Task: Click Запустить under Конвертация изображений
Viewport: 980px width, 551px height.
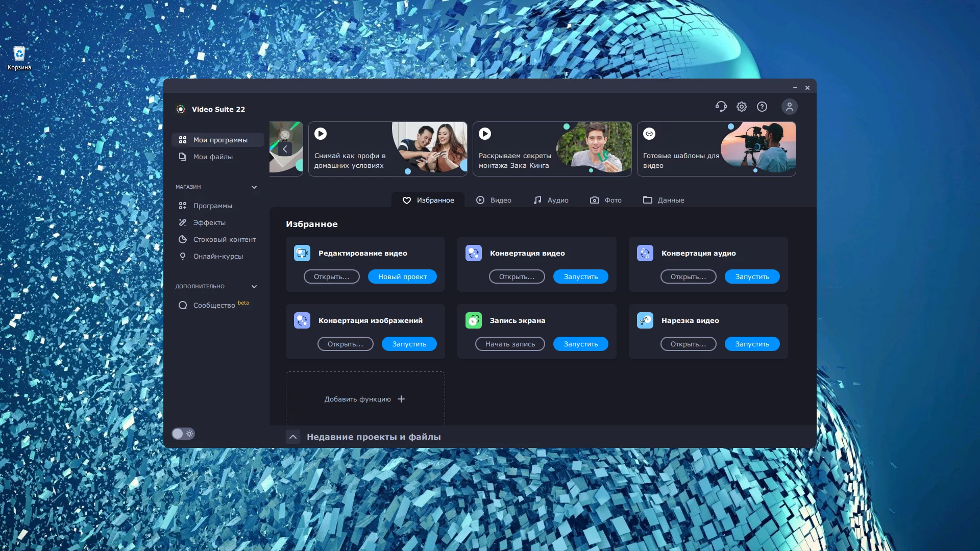Action: [x=409, y=344]
